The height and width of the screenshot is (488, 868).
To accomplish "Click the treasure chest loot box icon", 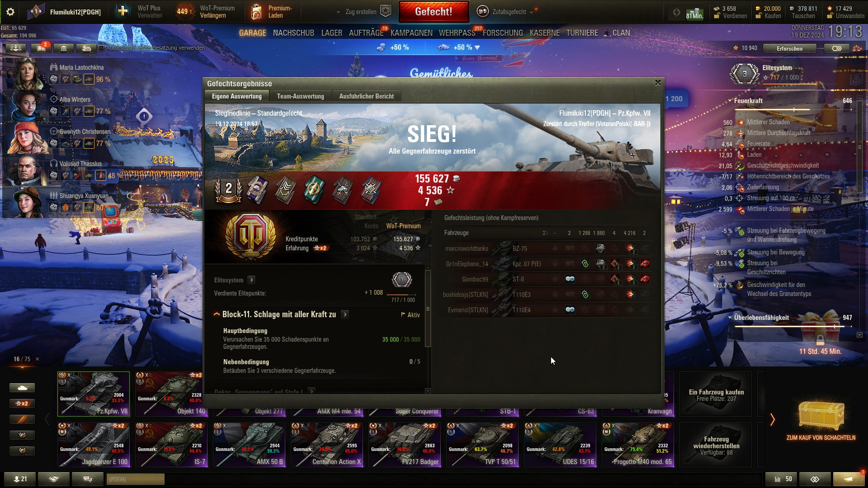I will click(x=821, y=415).
